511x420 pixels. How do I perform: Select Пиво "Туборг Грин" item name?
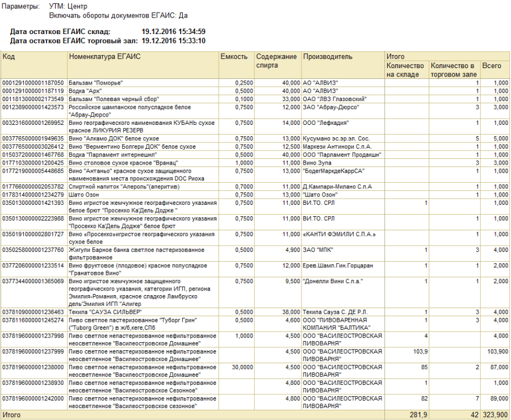coord(133,324)
